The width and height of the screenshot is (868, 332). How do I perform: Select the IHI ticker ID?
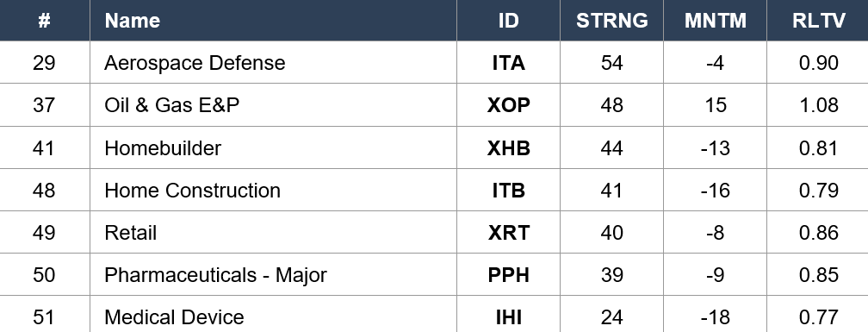(x=509, y=317)
